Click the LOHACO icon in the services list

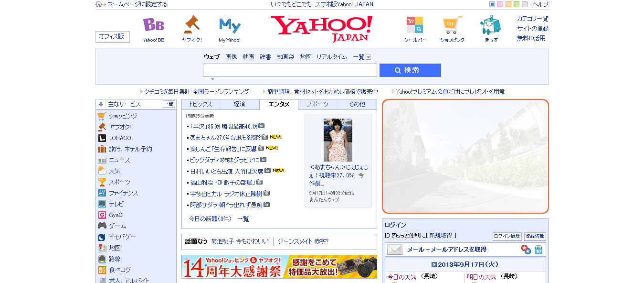pyautogui.click(x=102, y=138)
